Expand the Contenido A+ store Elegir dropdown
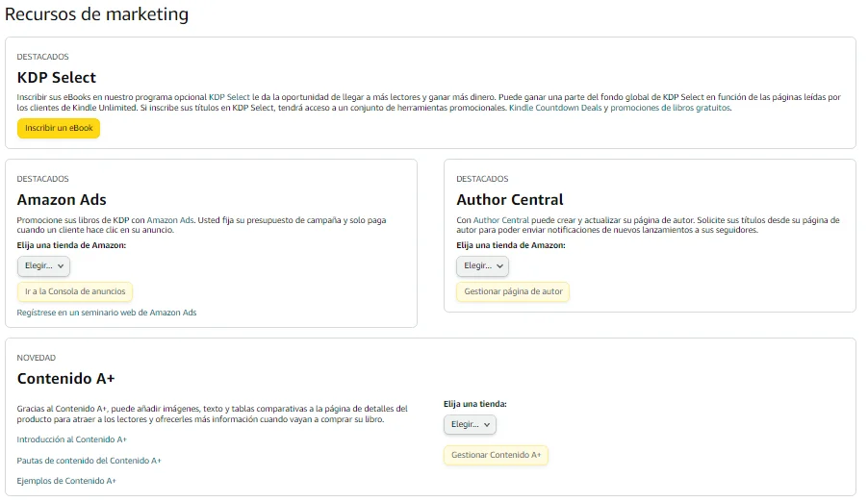 (470, 424)
